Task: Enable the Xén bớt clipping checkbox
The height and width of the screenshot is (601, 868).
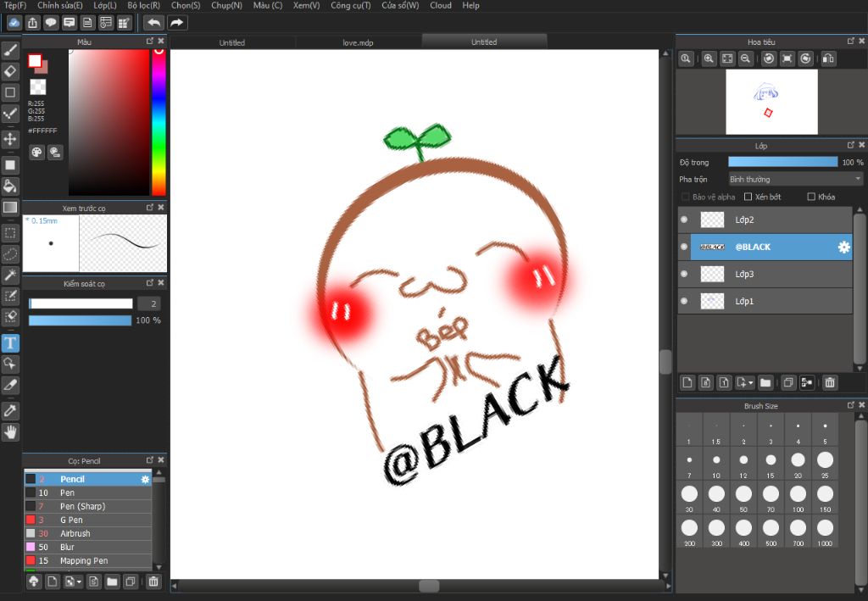Action: (x=748, y=197)
